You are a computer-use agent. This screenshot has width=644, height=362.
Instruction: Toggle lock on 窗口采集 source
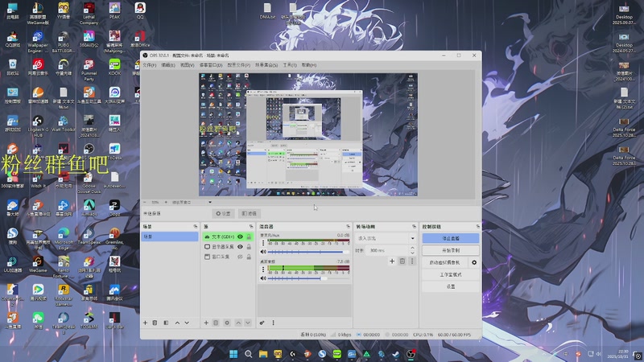pyautogui.click(x=249, y=257)
